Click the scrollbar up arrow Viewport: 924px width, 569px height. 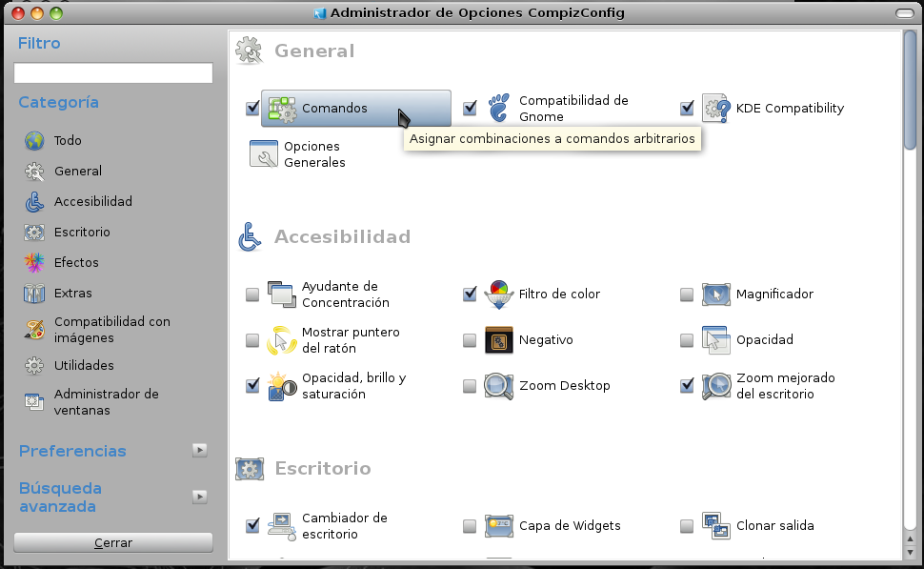(x=911, y=539)
